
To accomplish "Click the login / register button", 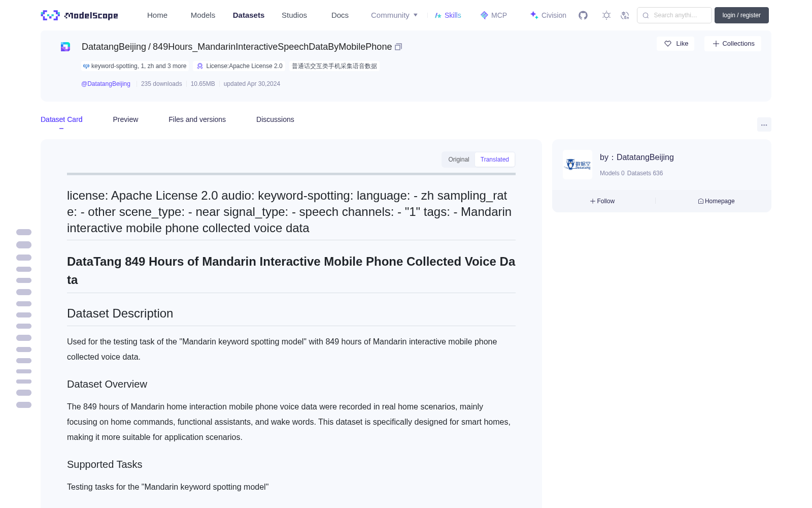I will point(741,15).
